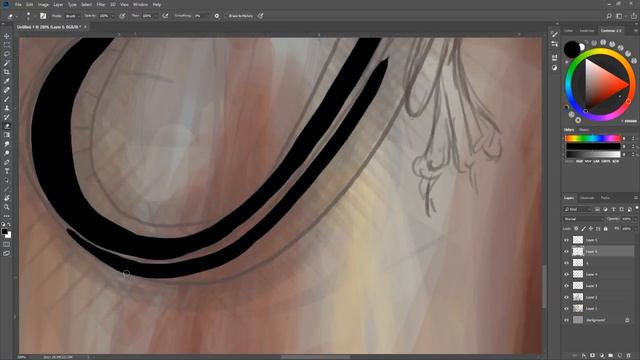Add a layer mask from Layers panel

593,356
